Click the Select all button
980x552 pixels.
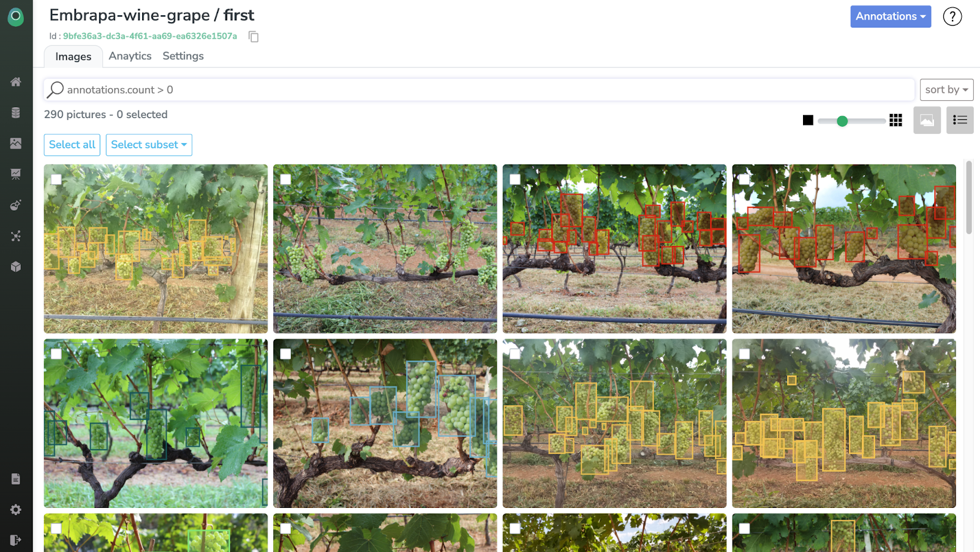pyautogui.click(x=72, y=145)
